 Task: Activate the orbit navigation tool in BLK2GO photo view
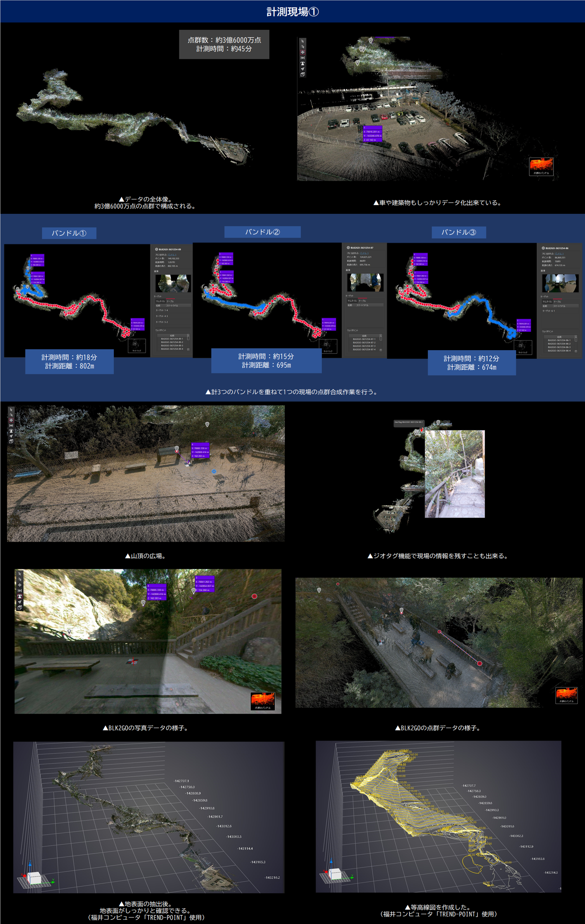coord(20,585)
